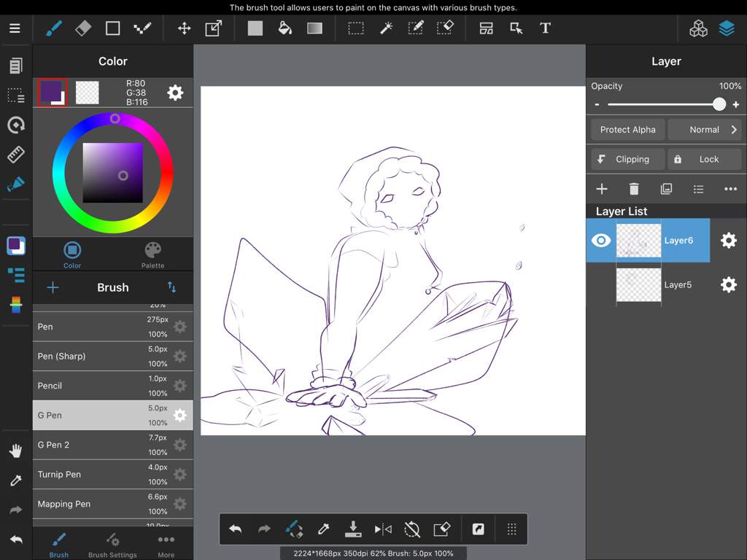This screenshot has height=560, width=747.
Task: Select the dot/polyline drawing tool
Action: 142,28
